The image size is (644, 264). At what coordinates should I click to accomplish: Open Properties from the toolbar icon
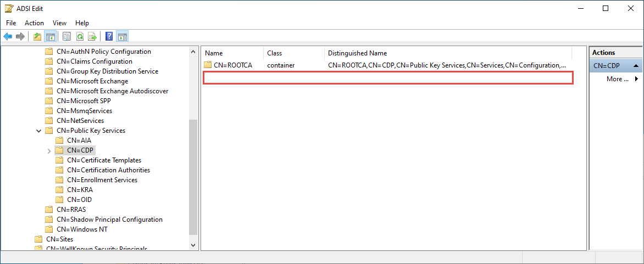66,37
